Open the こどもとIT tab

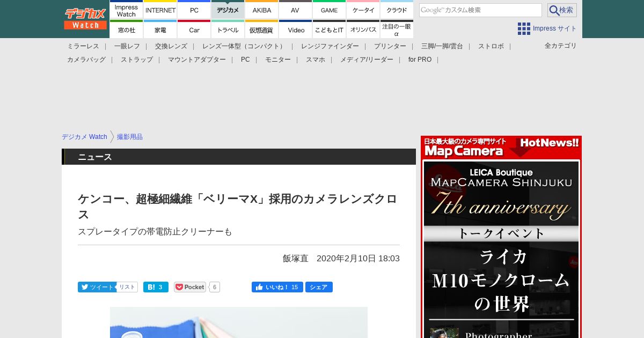pos(329,30)
